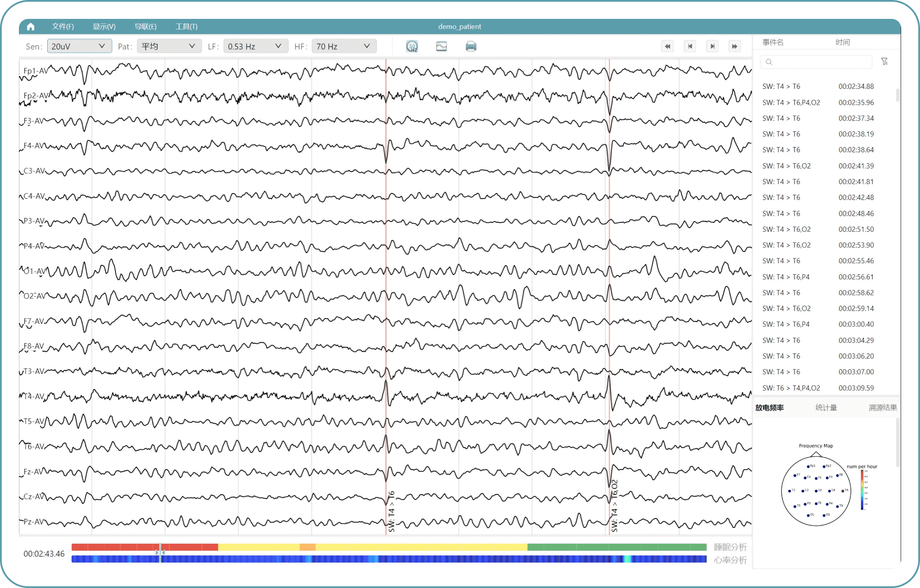920x588 pixels.
Task: Open the 导联(E) menu
Action: [145, 27]
